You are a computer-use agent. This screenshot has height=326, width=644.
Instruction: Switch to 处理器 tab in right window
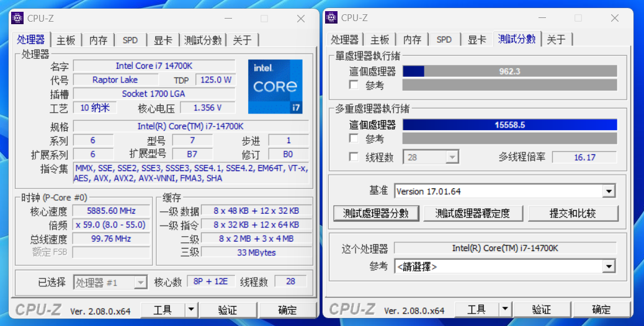pos(345,40)
